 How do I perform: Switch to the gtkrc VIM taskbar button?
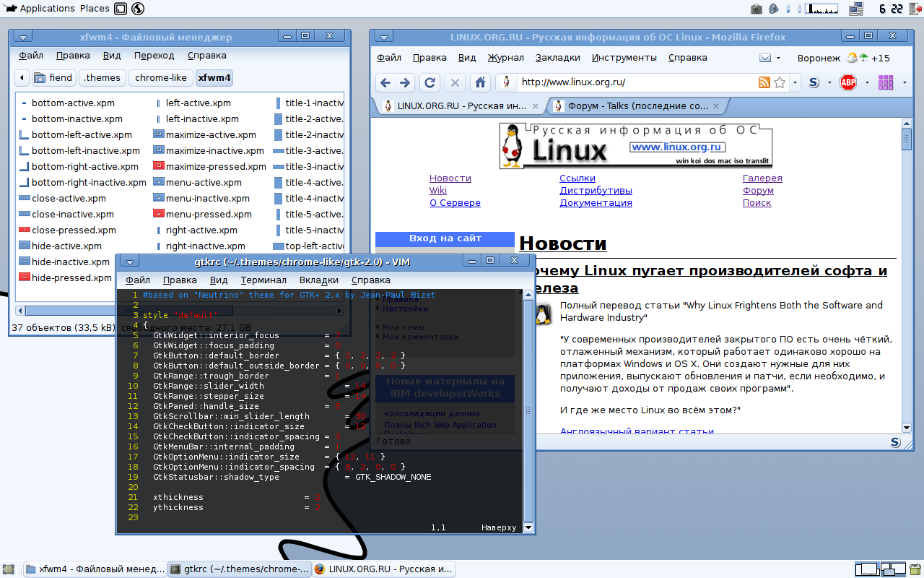[x=240, y=569]
